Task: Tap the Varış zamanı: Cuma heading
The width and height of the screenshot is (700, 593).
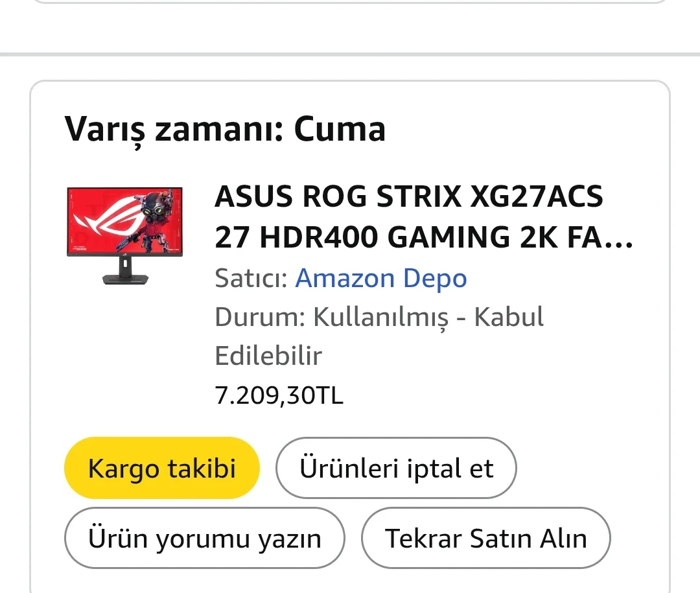Action: [x=225, y=129]
